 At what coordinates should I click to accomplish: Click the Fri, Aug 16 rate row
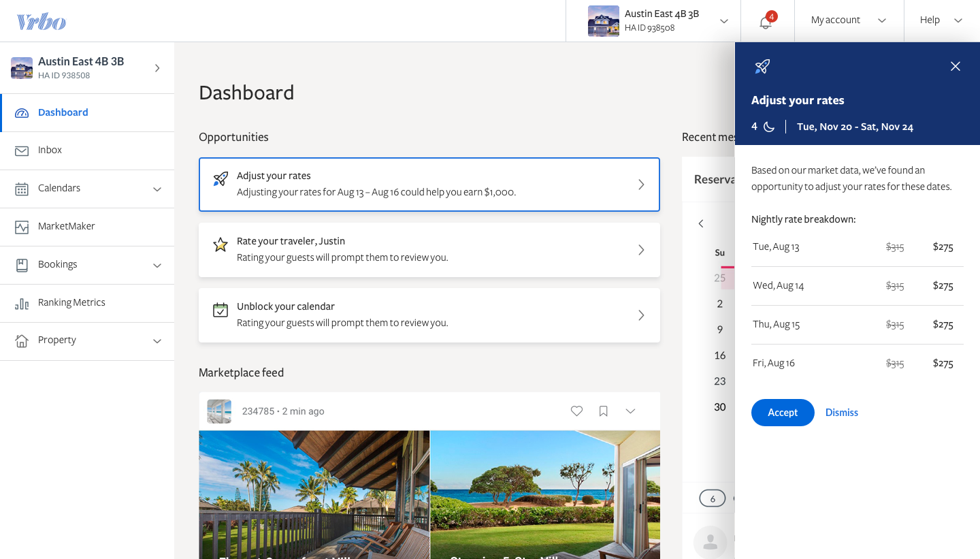pyautogui.click(x=857, y=364)
